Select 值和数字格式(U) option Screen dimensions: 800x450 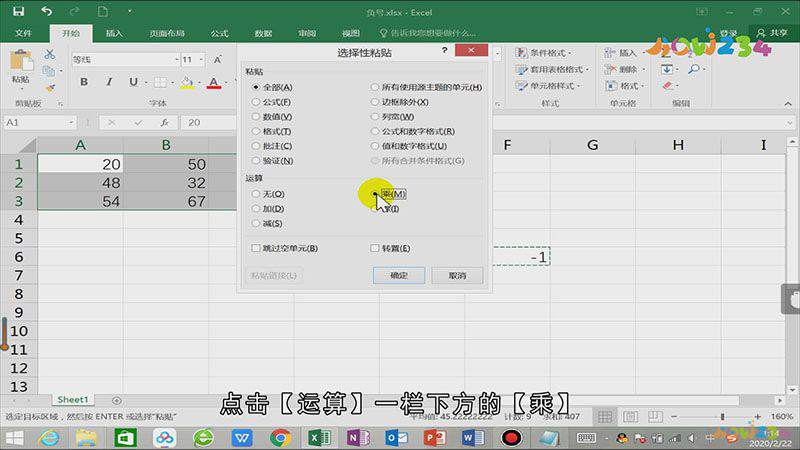pyautogui.click(x=409, y=146)
